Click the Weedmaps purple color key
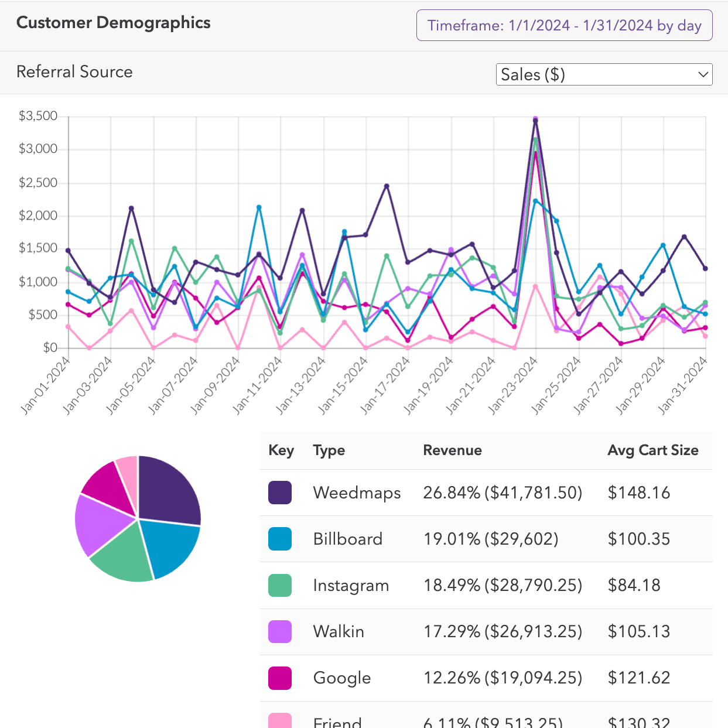 click(x=279, y=493)
